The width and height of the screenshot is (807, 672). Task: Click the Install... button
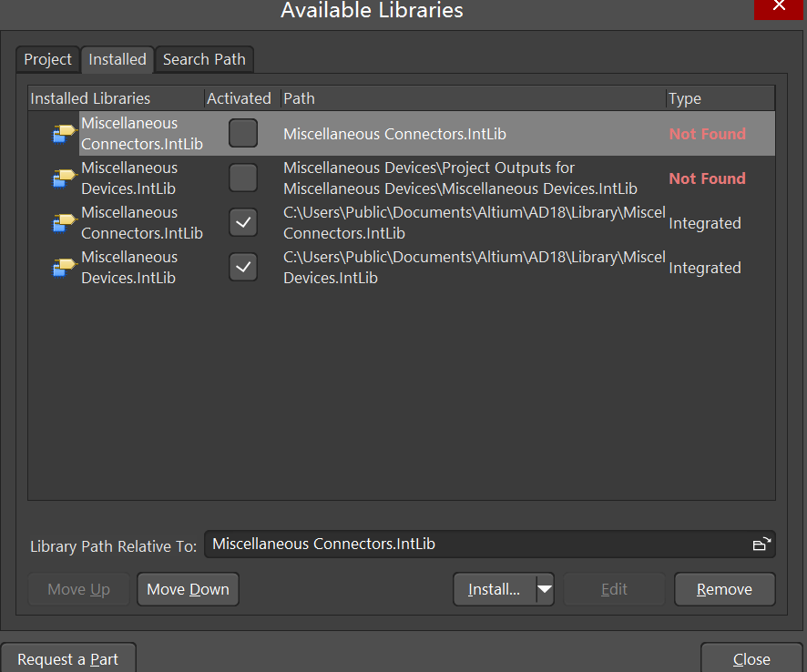494,589
